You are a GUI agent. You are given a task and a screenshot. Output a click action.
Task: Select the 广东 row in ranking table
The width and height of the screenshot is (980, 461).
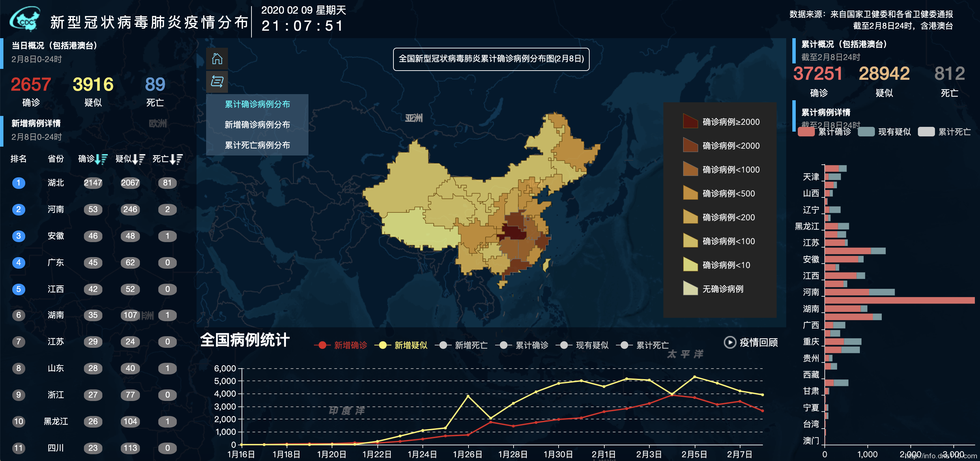point(94,263)
